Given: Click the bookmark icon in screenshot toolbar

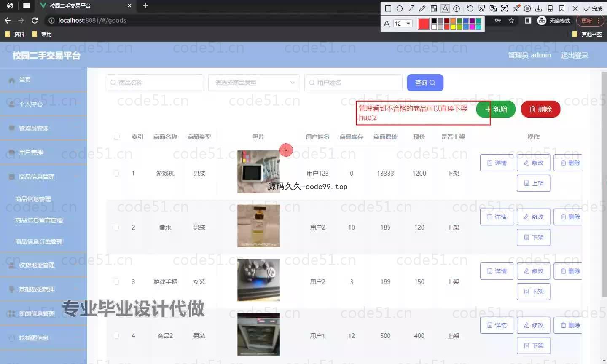Looking at the screenshot, I should click(561, 8).
